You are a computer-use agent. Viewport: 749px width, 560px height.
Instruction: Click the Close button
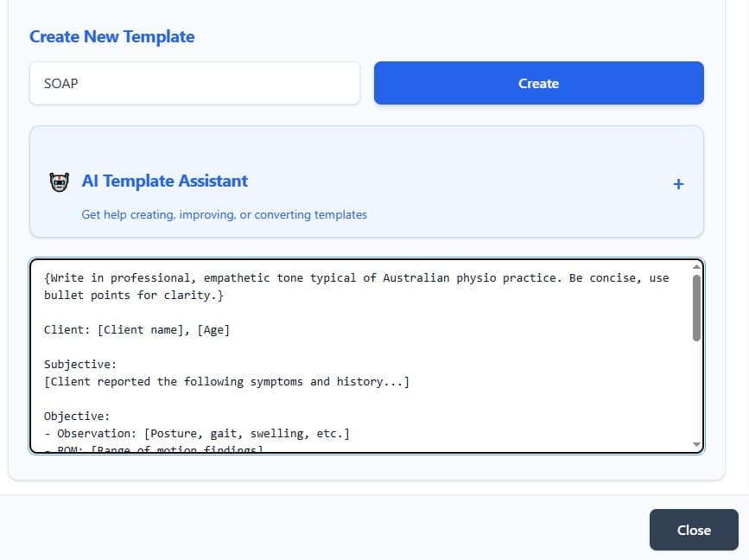pos(693,530)
